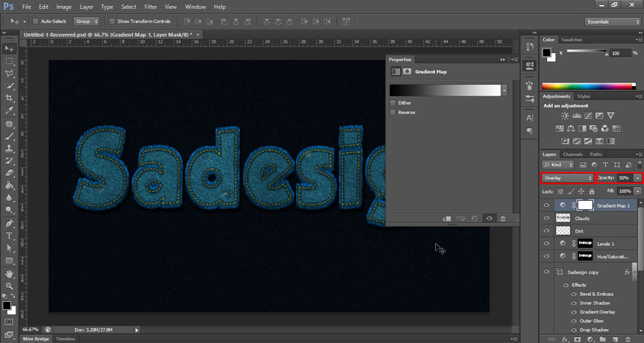Select the Horizontal Type tool

(x=9, y=236)
